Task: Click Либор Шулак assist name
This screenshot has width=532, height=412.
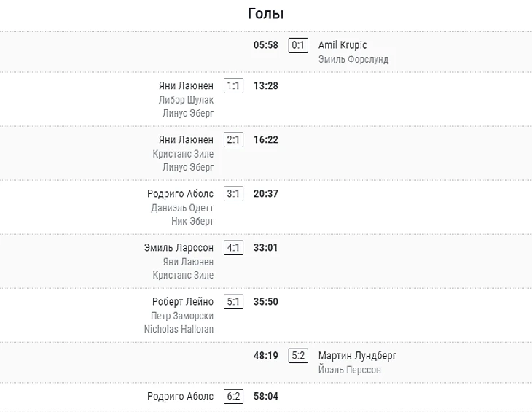Action: click(186, 100)
